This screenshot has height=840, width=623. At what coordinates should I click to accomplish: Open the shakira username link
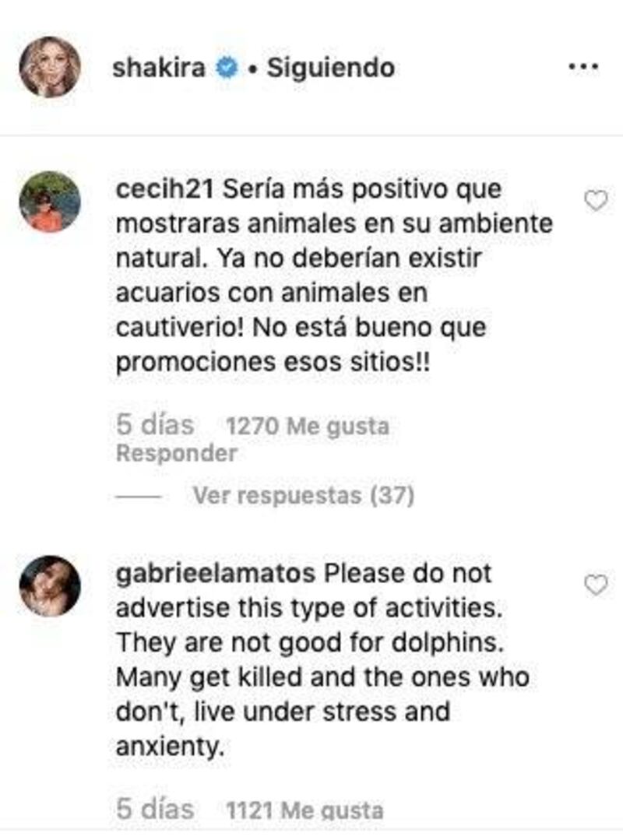[159, 68]
